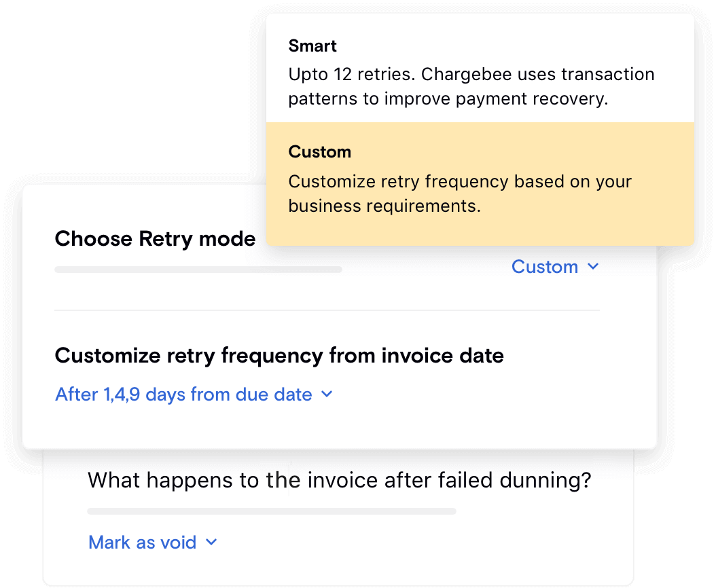Image resolution: width=716 pixels, height=588 pixels.
Task: Open the Custom retry mode dropdown
Action: click(x=556, y=267)
